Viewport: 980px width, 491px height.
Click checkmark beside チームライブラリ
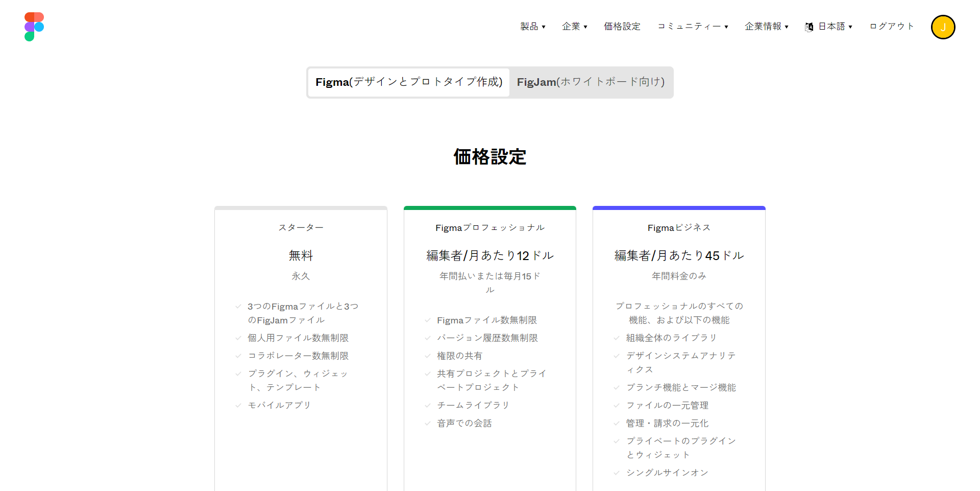428,406
